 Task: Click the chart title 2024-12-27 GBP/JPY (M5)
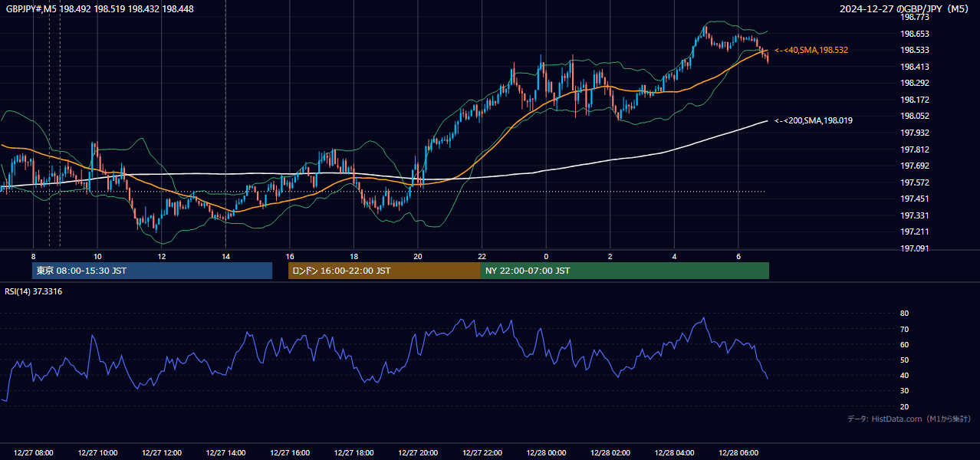(906, 9)
